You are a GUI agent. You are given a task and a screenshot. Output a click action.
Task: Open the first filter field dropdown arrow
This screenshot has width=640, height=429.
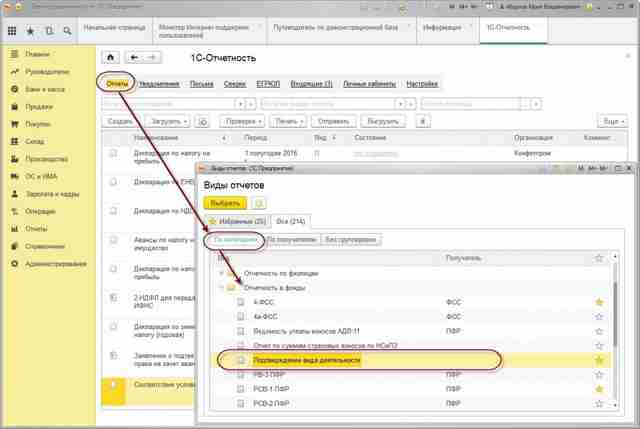click(241, 104)
